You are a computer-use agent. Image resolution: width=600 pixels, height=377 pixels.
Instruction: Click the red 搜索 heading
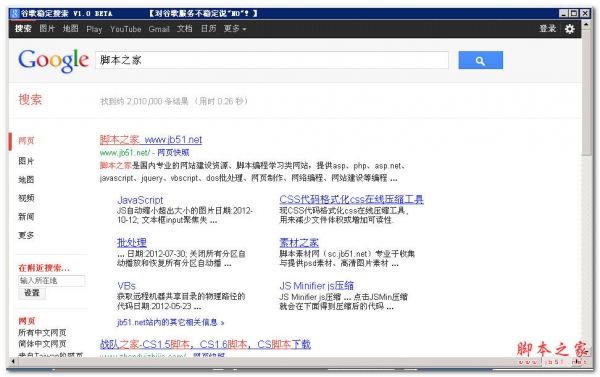pyautogui.click(x=30, y=100)
